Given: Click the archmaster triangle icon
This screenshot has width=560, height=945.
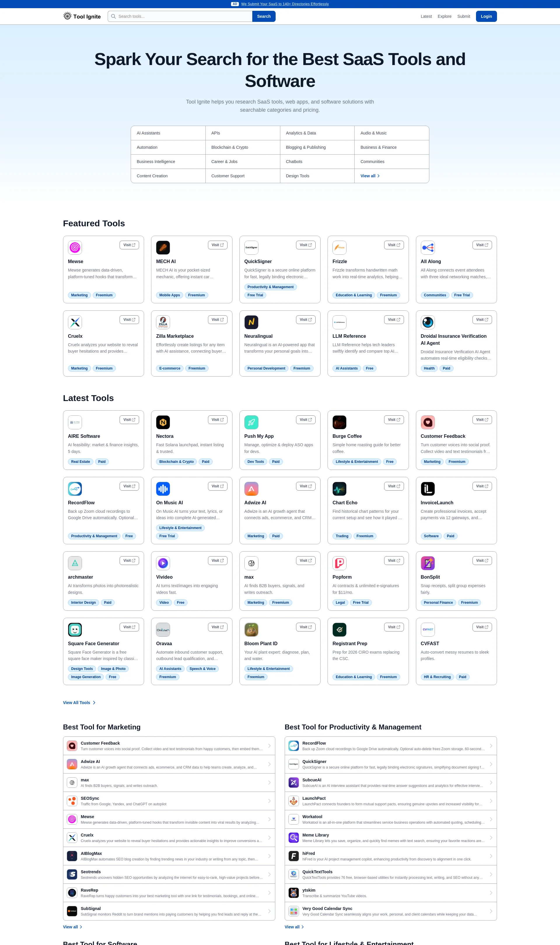Looking at the screenshot, I should click(75, 563).
